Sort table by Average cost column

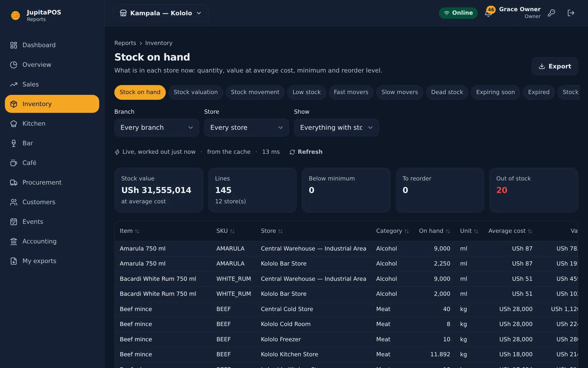510,231
